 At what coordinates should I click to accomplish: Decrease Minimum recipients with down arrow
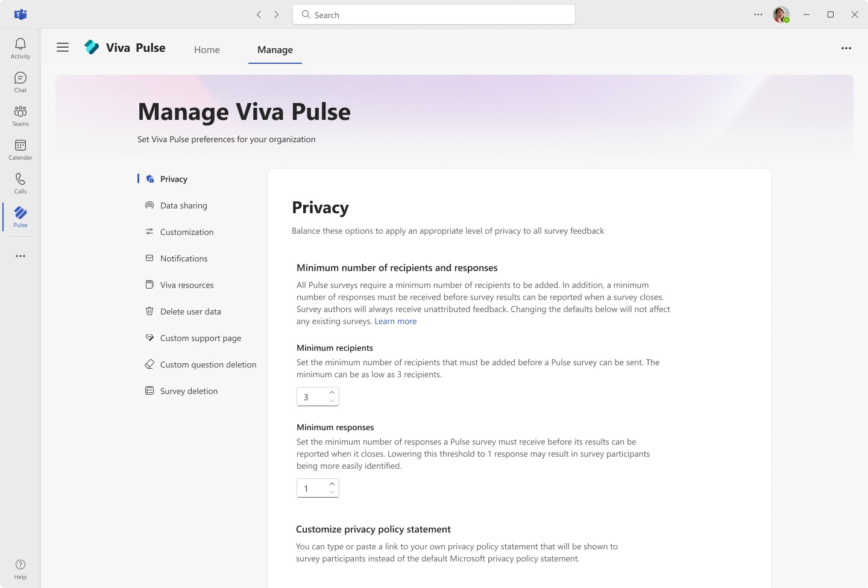pyautogui.click(x=332, y=401)
